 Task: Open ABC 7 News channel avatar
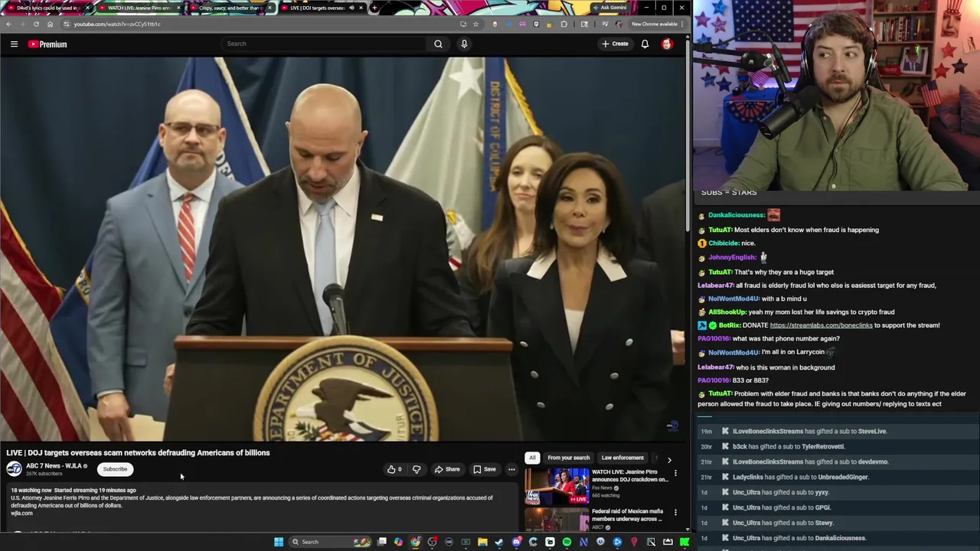pyautogui.click(x=15, y=469)
